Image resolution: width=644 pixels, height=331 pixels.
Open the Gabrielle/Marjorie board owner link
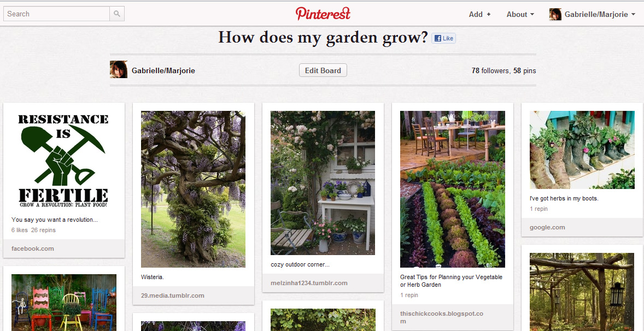(x=163, y=70)
